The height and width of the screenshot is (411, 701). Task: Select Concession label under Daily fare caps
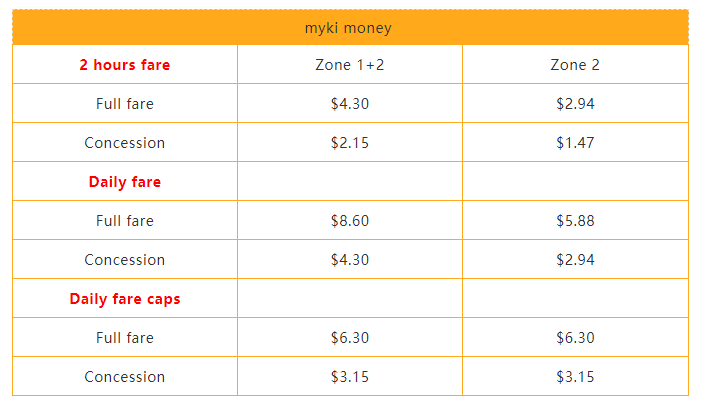pyautogui.click(x=125, y=377)
